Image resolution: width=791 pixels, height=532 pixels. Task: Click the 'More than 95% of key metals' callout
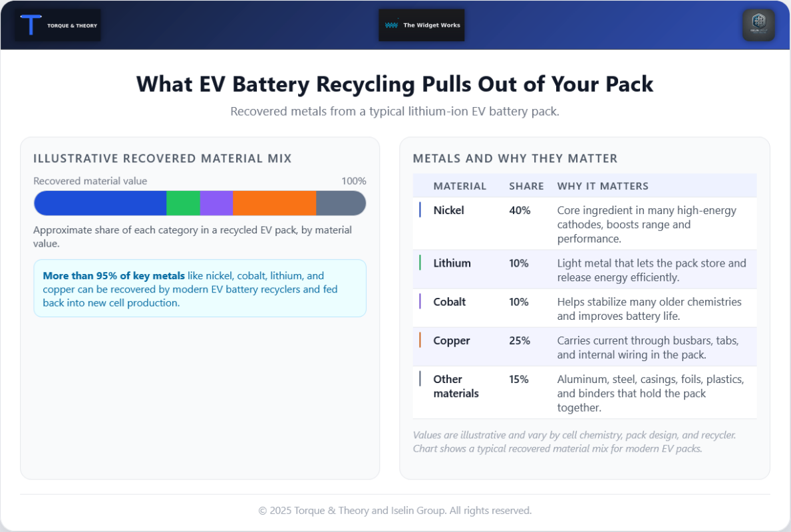tap(200, 289)
